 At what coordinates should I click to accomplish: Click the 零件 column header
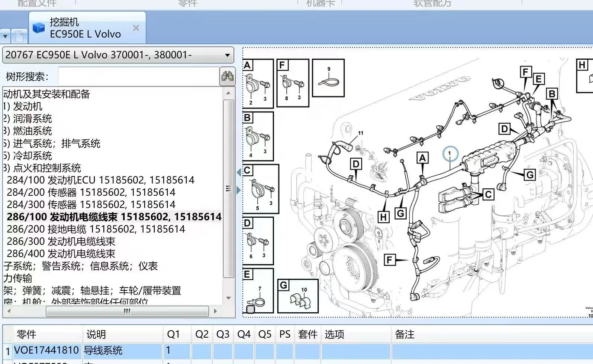point(48,334)
